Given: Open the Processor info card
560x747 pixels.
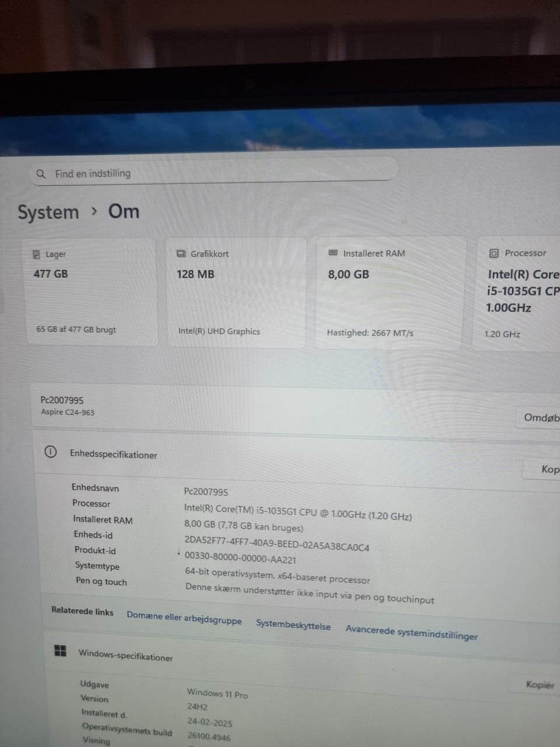Looking at the screenshot, I should click(x=516, y=294).
